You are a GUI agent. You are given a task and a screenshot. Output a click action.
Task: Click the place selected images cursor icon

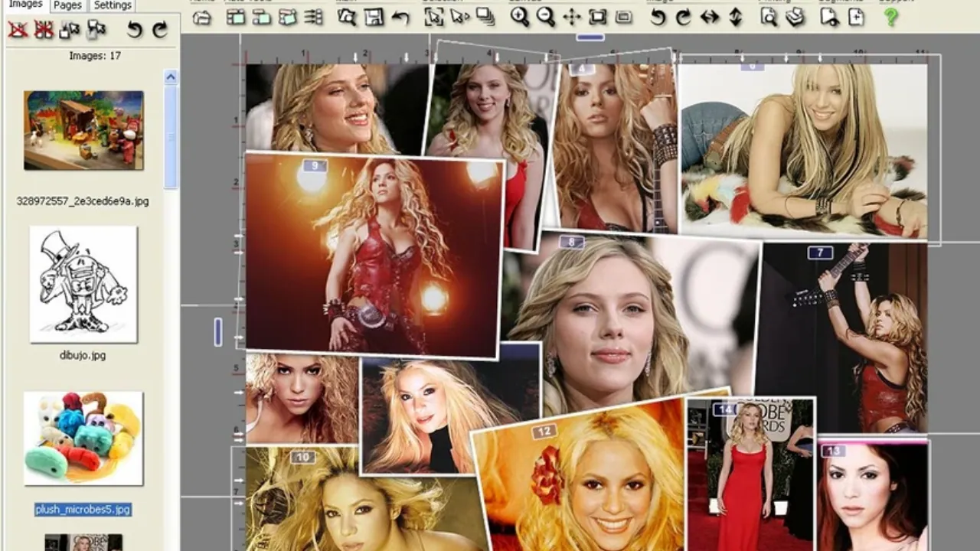[70, 30]
